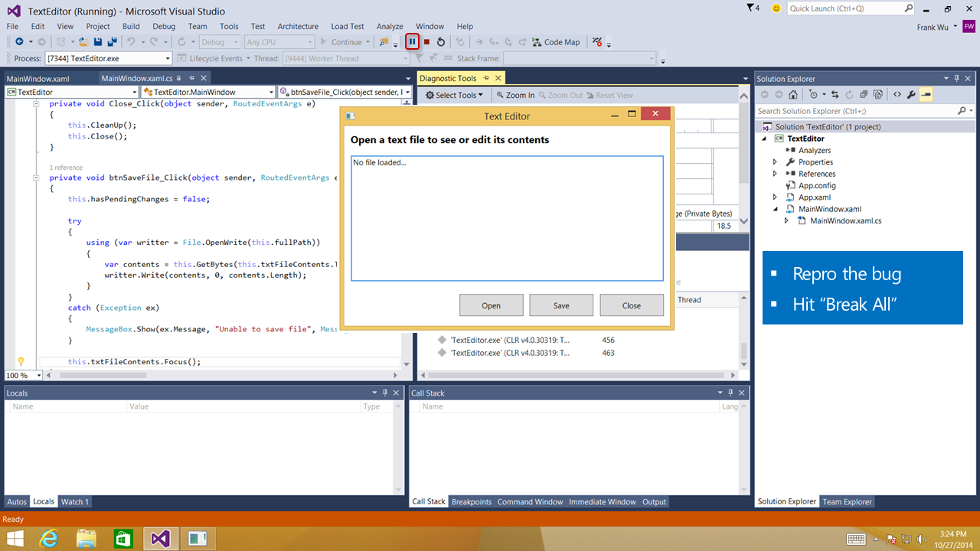Click the Quick Launch search field
Viewport: 980px width, 551px height.
pos(851,8)
